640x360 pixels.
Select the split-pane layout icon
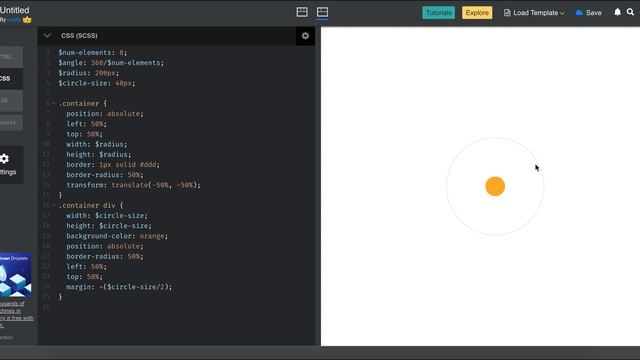322,12
